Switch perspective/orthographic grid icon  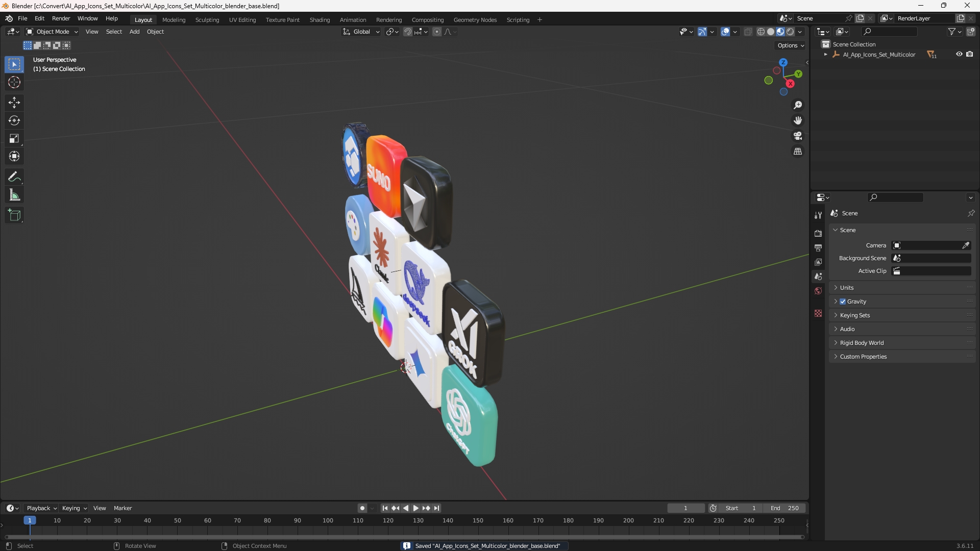(x=798, y=152)
